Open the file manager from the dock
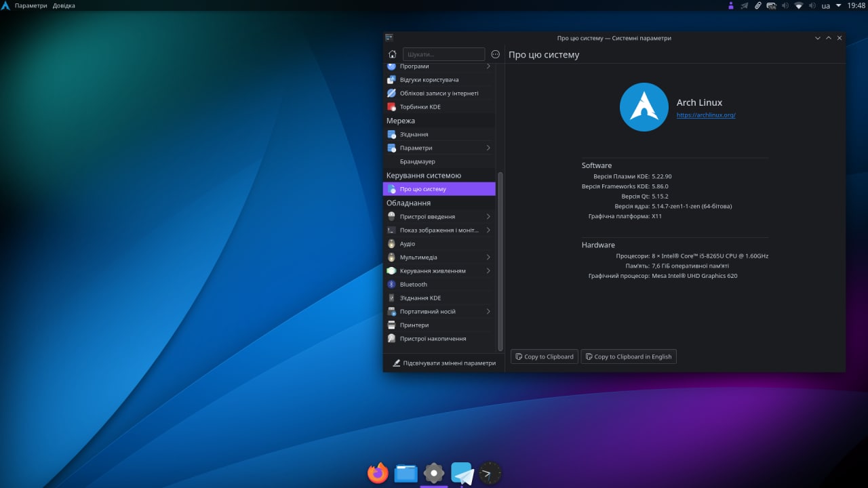 coord(406,472)
